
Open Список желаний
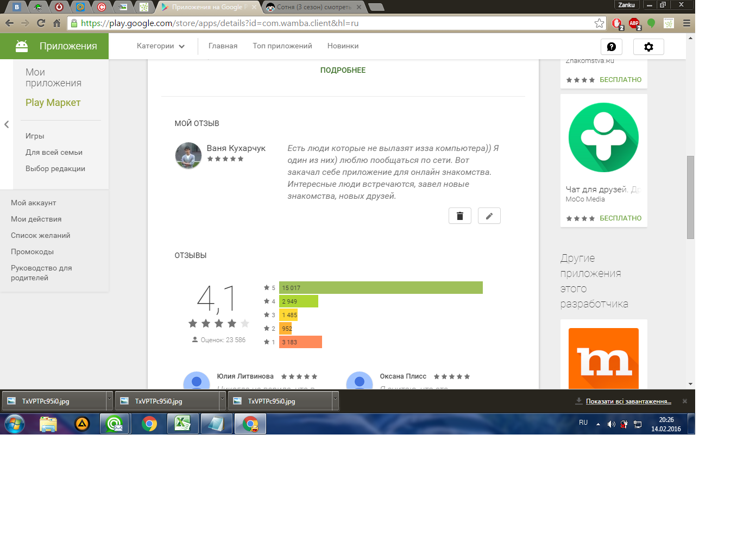pyautogui.click(x=41, y=235)
